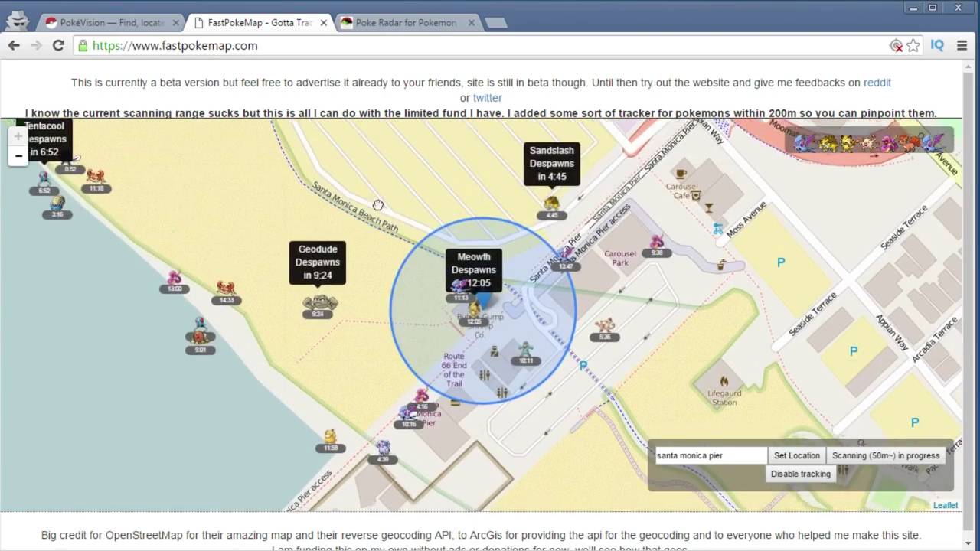Go back with the browser back arrow

pos(14,46)
